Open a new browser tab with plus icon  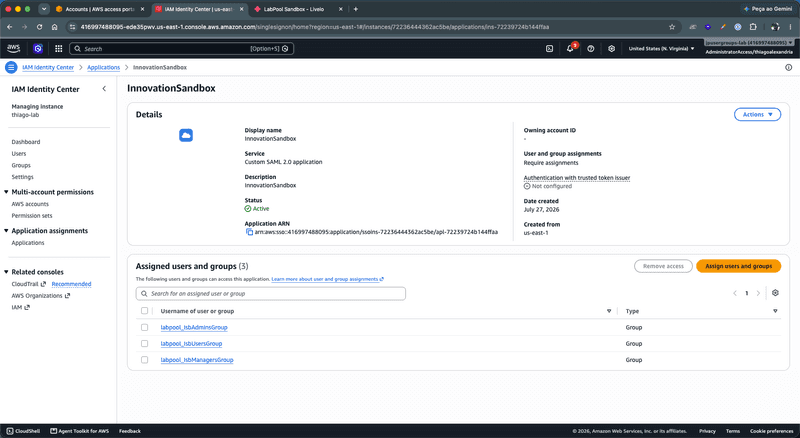point(356,9)
